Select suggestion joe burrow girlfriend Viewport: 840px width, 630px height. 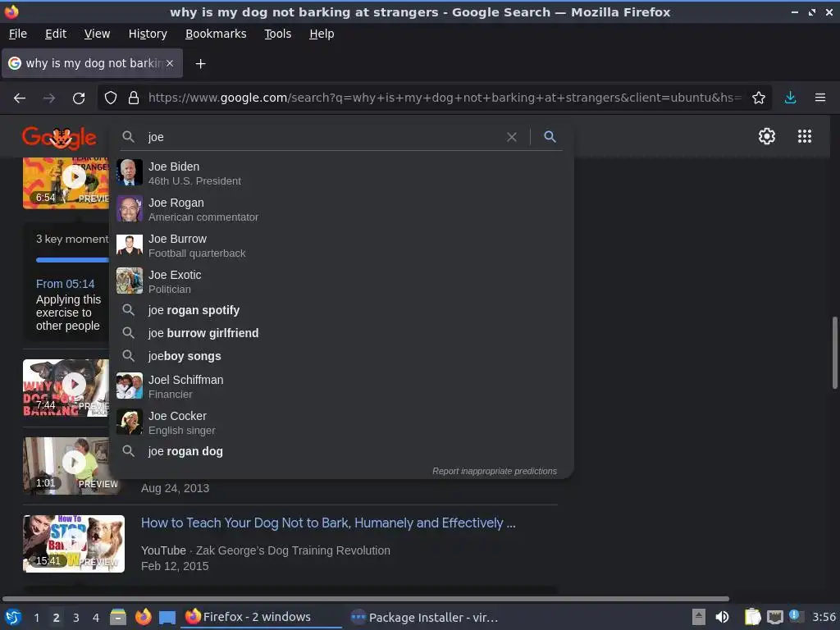[x=341, y=333]
